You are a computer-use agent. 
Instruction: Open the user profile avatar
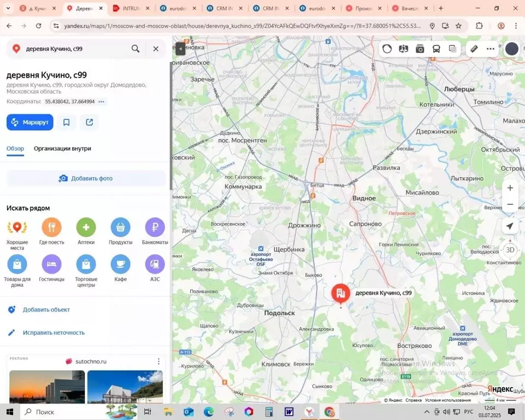pos(512,49)
